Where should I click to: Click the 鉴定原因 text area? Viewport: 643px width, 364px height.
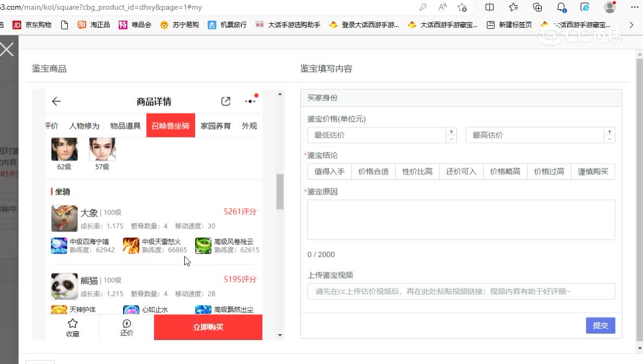coord(461,219)
